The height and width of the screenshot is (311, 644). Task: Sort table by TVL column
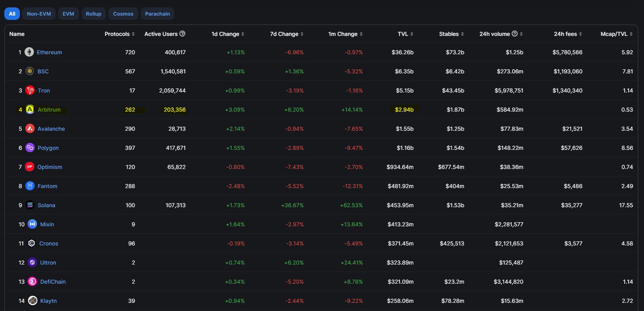click(405, 34)
